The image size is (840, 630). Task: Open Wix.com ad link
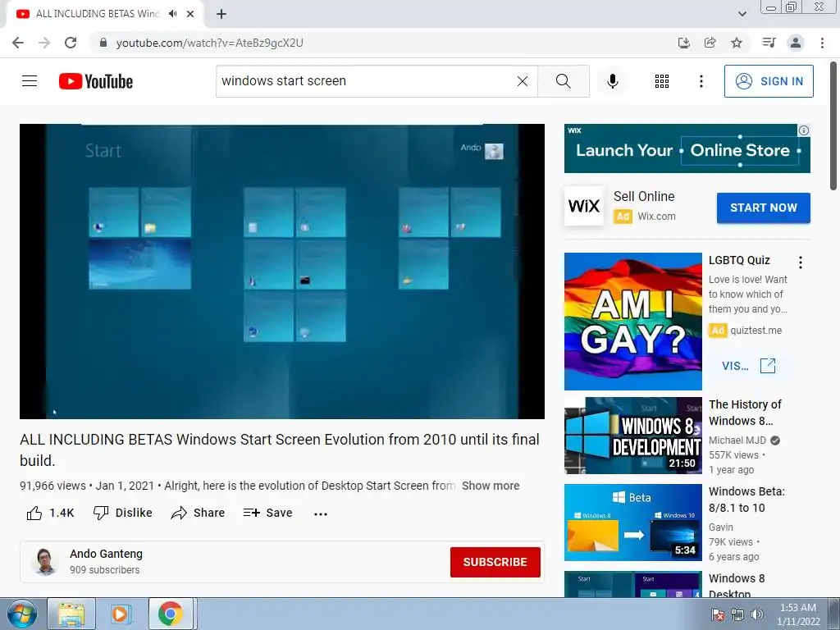tap(656, 216)
